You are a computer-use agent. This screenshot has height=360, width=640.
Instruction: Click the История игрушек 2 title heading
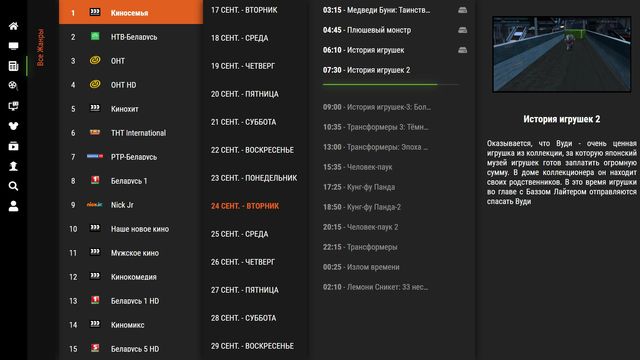click(562, 119)
